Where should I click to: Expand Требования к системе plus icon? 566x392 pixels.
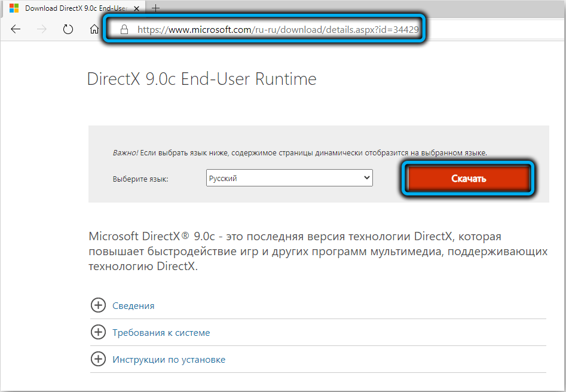pos(97,332)
